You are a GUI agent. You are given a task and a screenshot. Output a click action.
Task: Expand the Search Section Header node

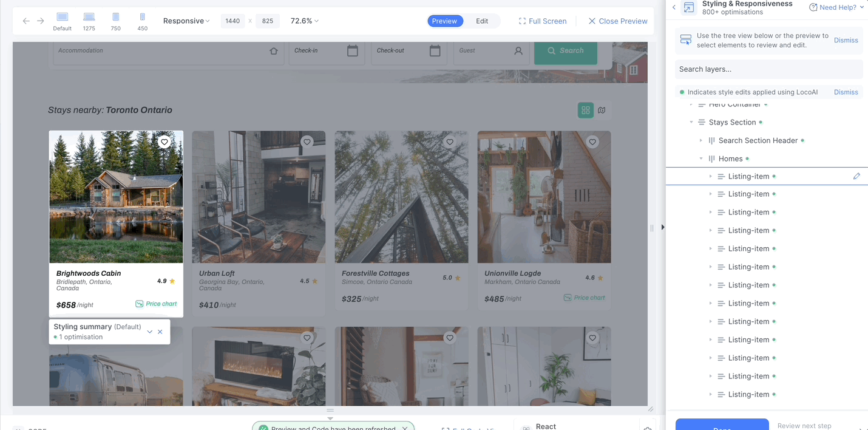point(701,140)
